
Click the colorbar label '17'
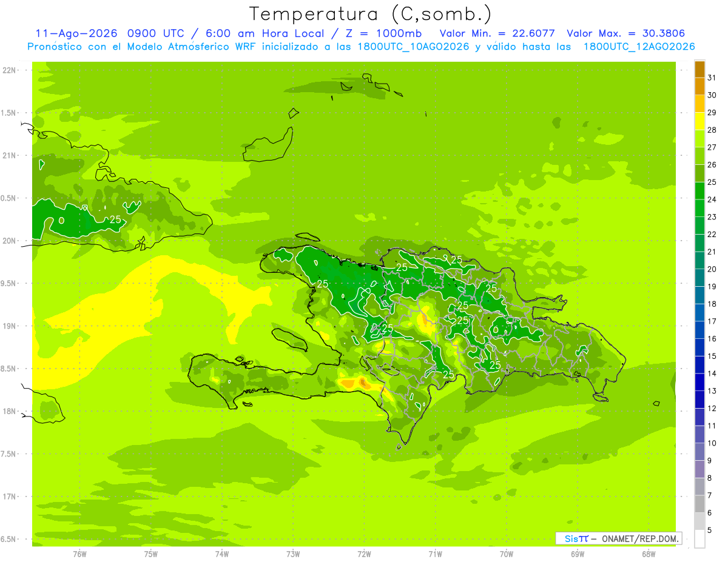(712, 321)
